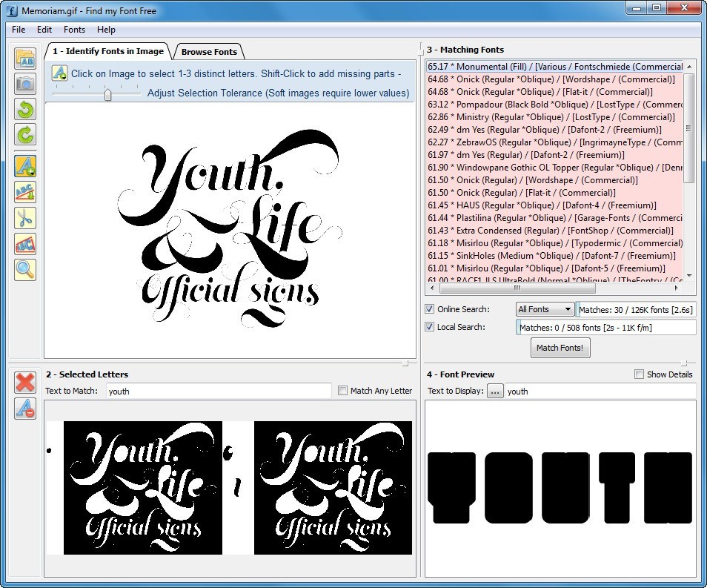Click the online Matches 30 / 126K status
The width and height of the screenshot is (707, 588).
(x=636, y=309)
